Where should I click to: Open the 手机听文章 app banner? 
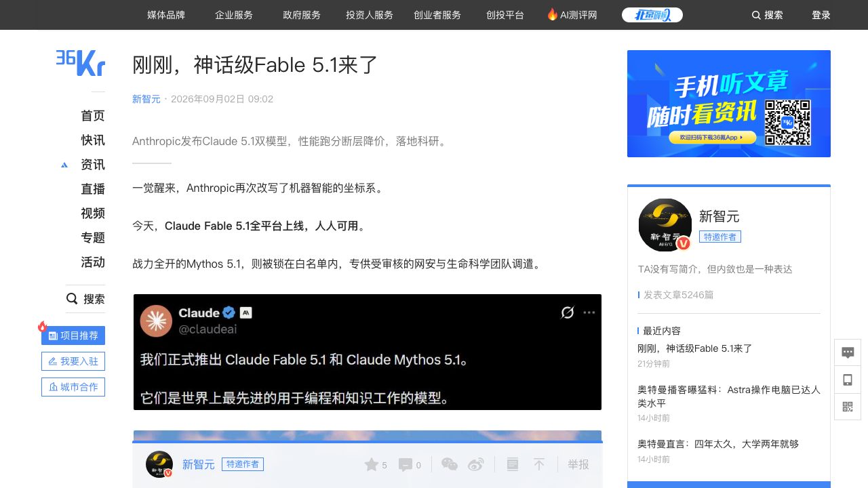729,104
